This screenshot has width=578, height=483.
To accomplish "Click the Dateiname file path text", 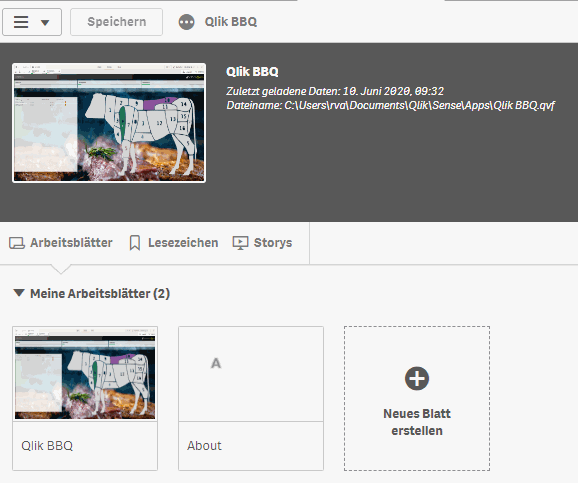I will [391, 105].
